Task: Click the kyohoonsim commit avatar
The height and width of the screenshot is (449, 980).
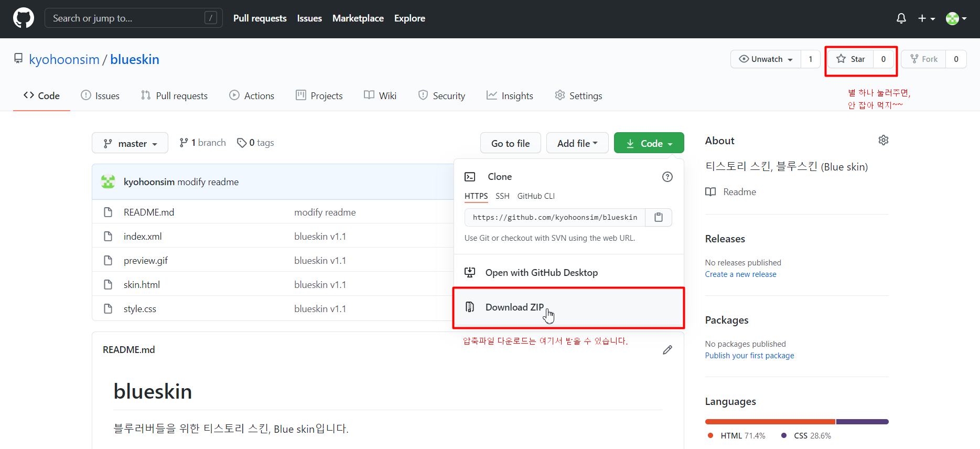Action: (108, 181)
